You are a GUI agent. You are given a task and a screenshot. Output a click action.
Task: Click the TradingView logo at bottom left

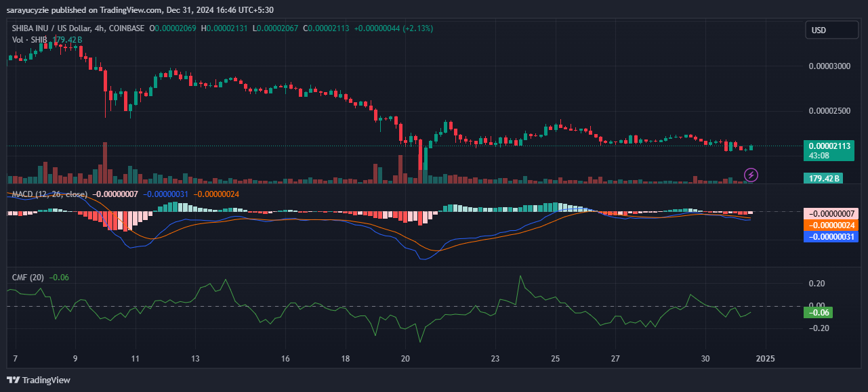click(x=39, y=380)
